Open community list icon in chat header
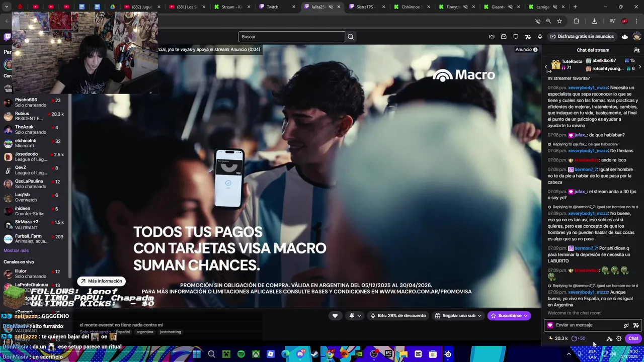644x362 pixels. click(x=636, y=50)
